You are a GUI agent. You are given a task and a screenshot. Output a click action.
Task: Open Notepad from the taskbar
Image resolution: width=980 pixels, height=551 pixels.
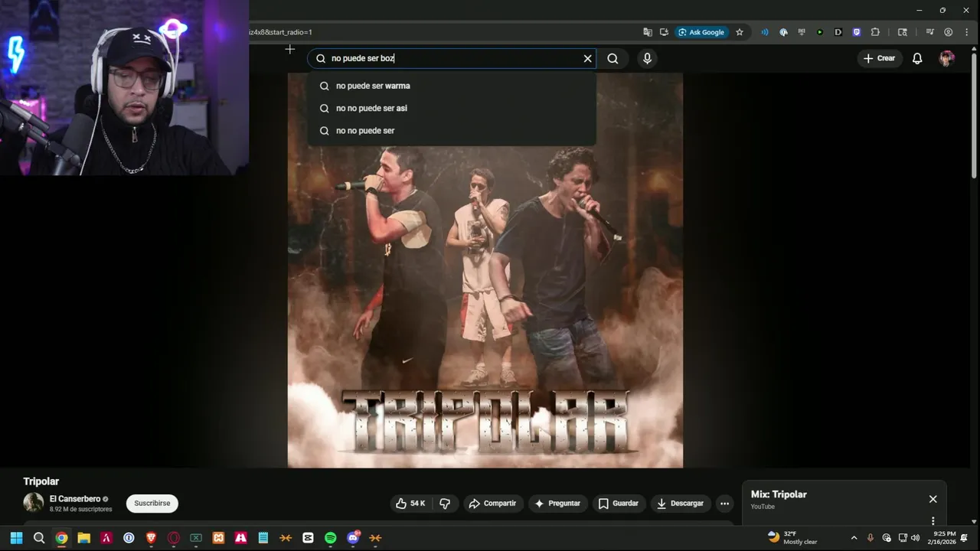click(263, 537)
